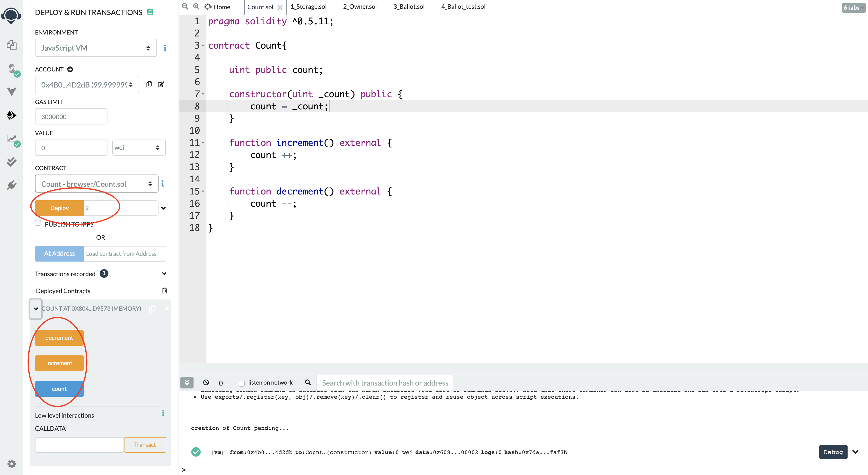
Task: Open the wei unit dropdown
Action: (139, 148)
